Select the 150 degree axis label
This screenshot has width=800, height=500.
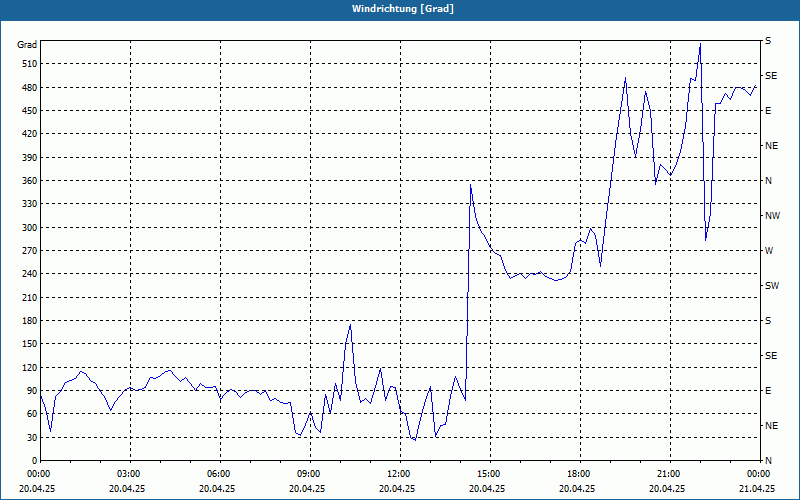[28, 344]
